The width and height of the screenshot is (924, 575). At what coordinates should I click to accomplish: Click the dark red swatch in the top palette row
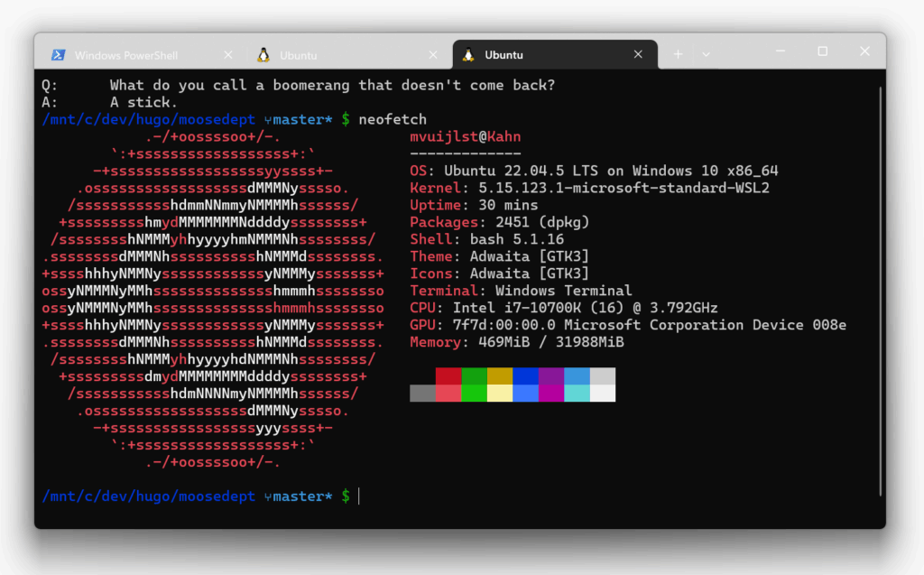point(448,376)
